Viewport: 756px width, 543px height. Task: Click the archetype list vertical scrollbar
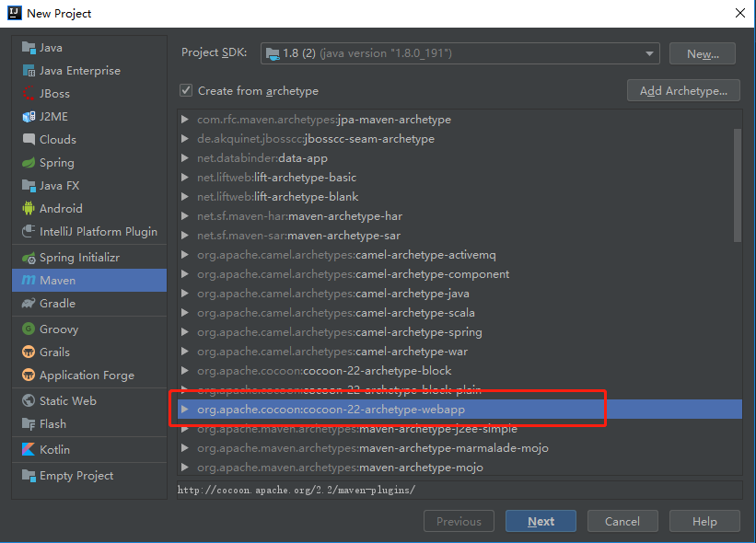click(738, 185)
